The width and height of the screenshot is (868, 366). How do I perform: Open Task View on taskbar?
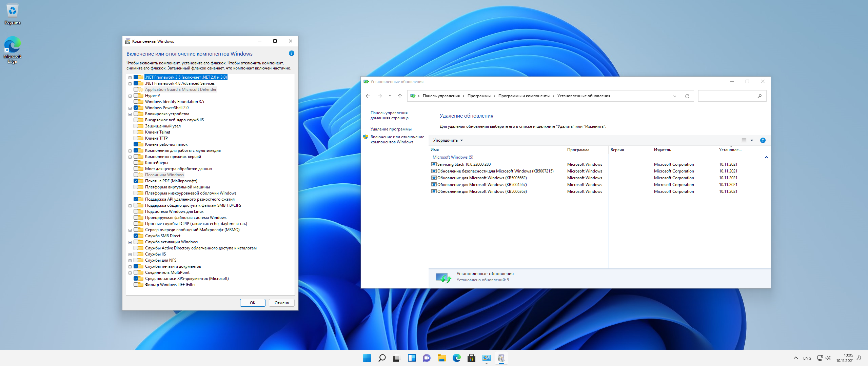[x=397, y=358]
